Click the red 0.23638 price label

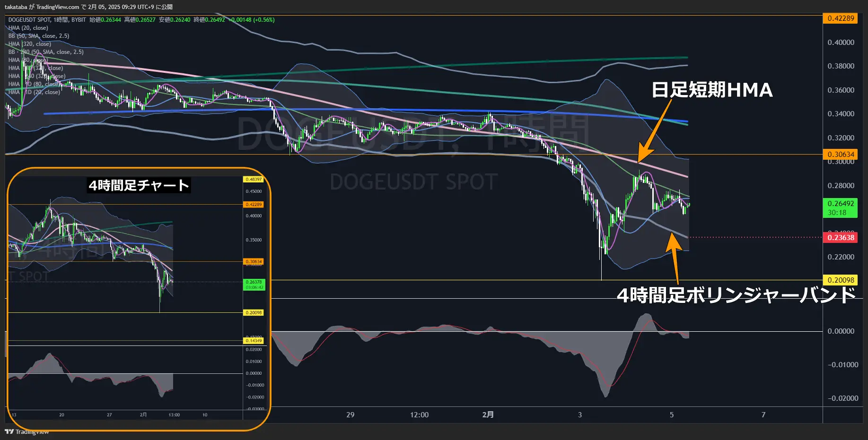coord(841,238)
